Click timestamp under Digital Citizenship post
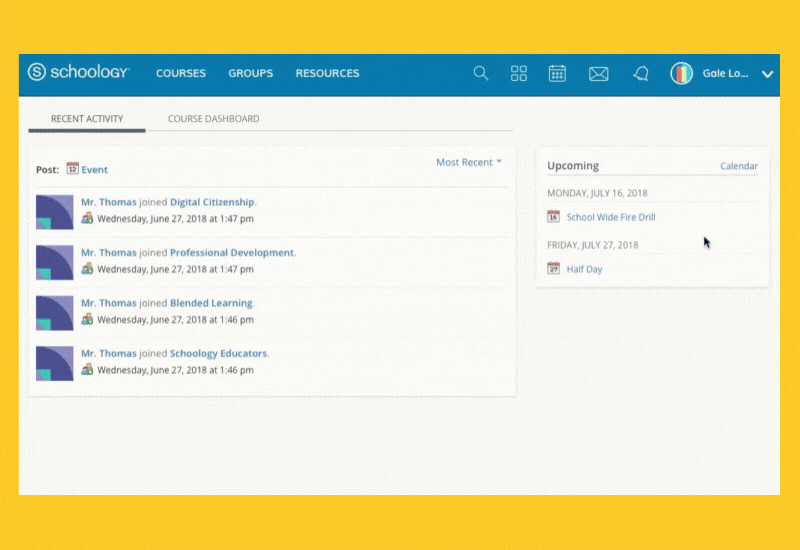This screenshot has height=550, width=800. 176,219
